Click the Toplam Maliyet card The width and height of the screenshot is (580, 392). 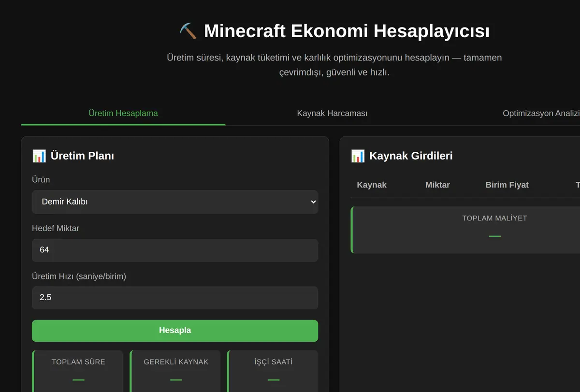(465, 230)
